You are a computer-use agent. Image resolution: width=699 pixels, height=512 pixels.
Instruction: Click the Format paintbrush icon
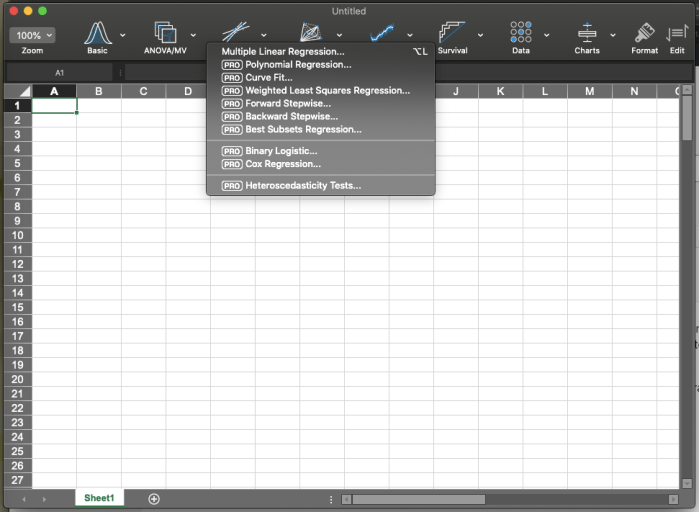point(644,34)
